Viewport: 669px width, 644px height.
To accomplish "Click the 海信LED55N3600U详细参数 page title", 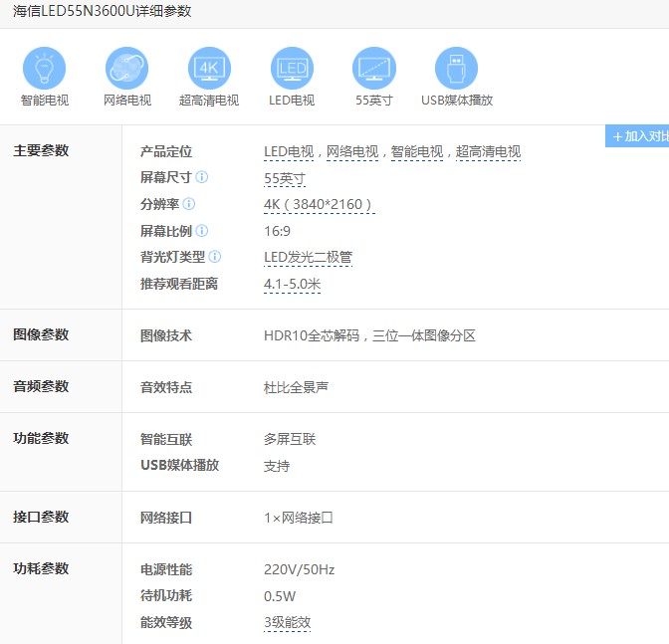I will click(102, 11).
